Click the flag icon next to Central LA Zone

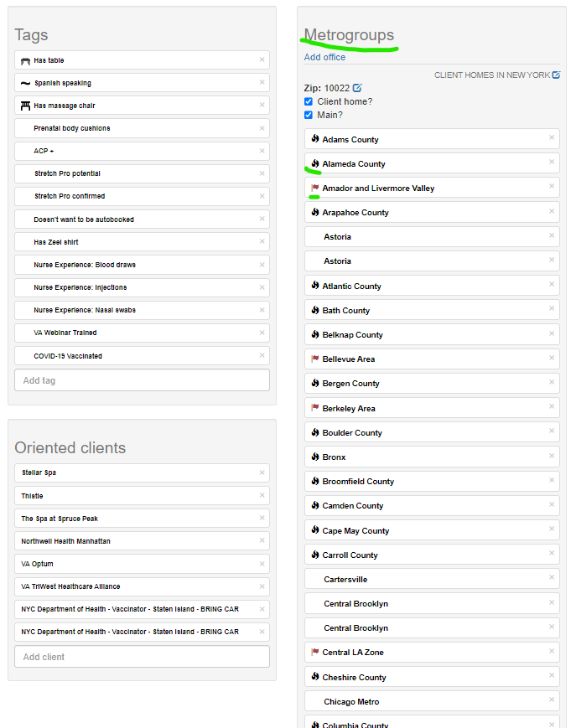pyautogui.click(x=314, y=652)
